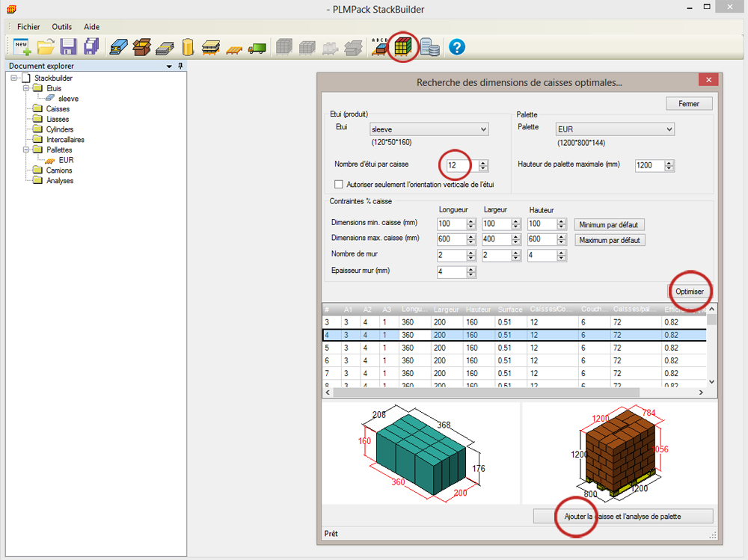Click the Minimum par défaut button

609,224
